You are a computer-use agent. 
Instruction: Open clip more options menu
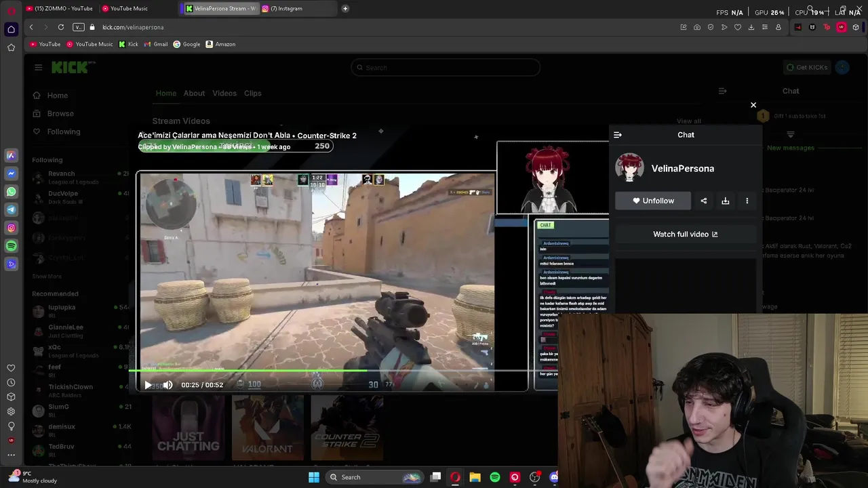(x=747, y=201)
